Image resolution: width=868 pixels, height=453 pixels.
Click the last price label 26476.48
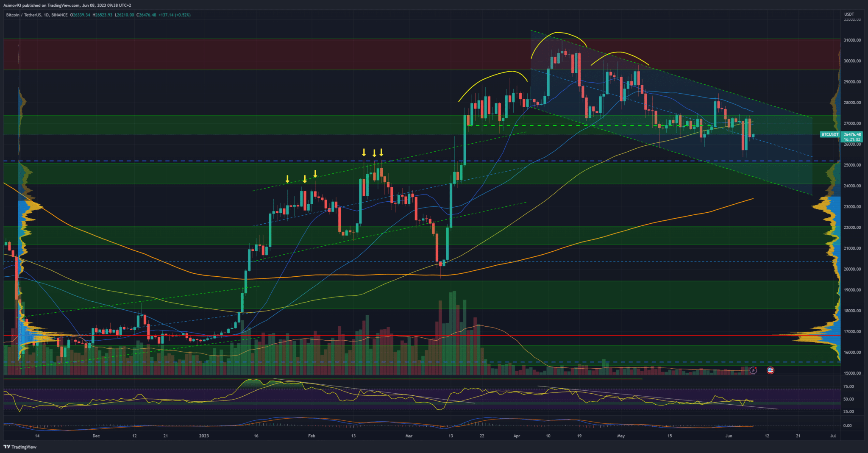pos(852,134)
